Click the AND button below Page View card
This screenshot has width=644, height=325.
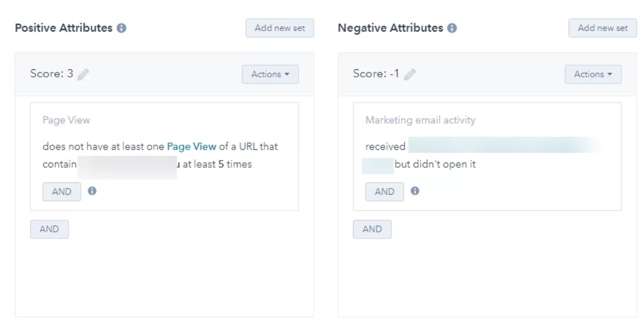coord(49,229)
